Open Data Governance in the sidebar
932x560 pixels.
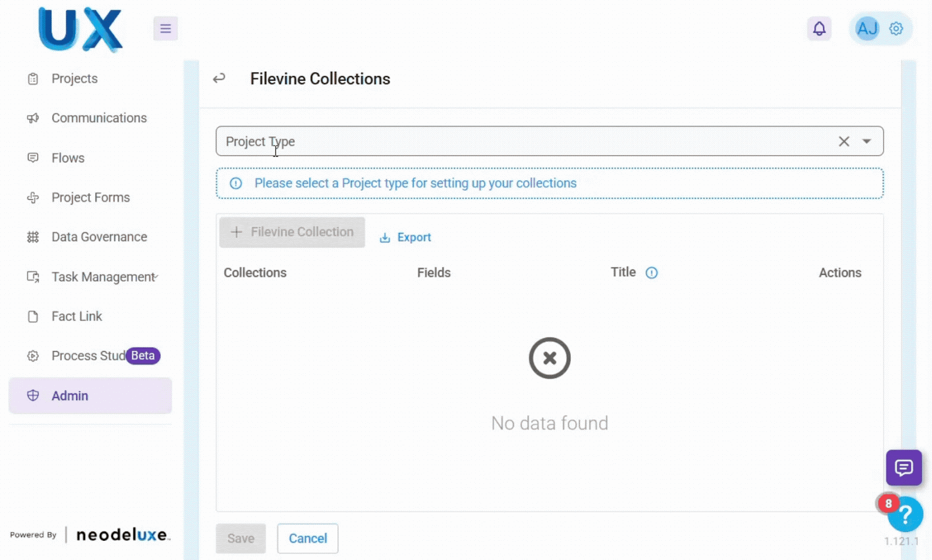(x=90, y=237)
